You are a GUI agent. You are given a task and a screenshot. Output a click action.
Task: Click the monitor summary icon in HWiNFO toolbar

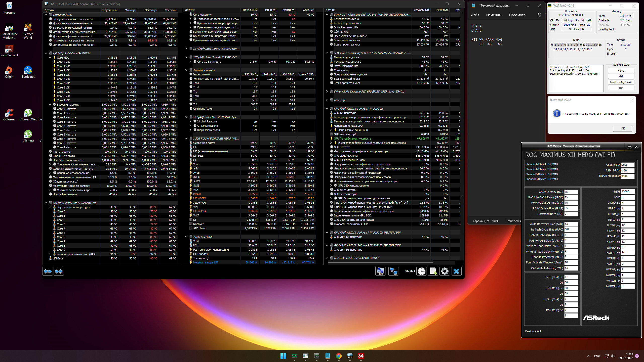tap(380, 271)
